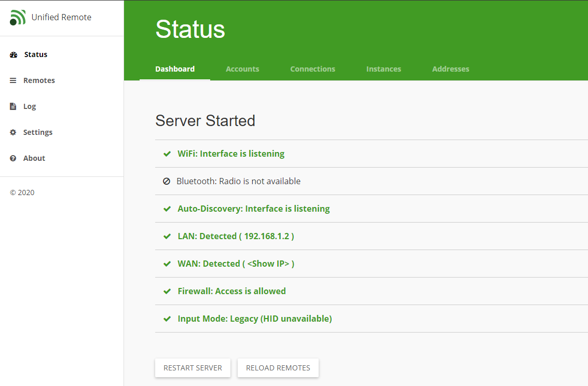The width and height of the screenshot is (588, 386).
Task: Switch to the Accounts tab
Action: (x=242, y=69)
